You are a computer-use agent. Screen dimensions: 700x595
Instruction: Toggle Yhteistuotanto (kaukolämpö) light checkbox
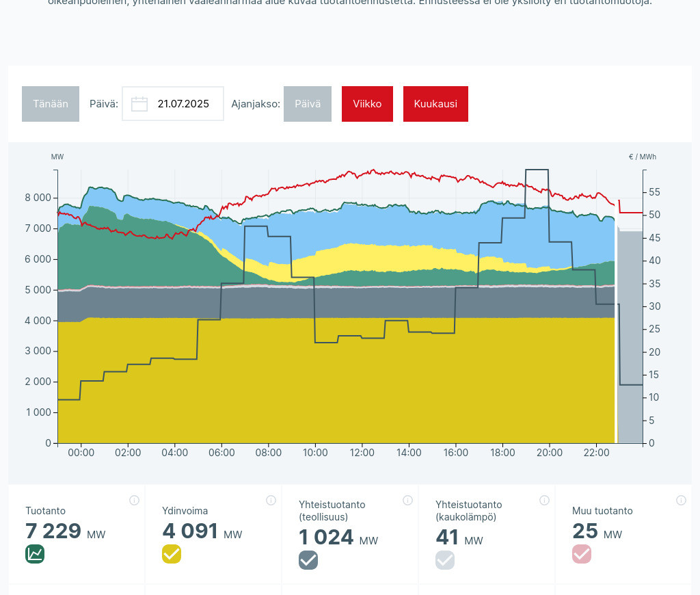pos(445,560)
